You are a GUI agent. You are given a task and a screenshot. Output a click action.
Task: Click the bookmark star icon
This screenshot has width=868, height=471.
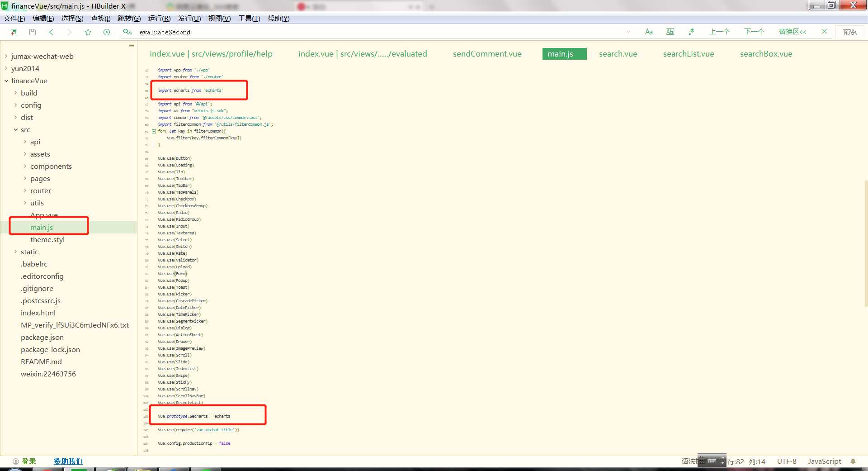point(88,32)
